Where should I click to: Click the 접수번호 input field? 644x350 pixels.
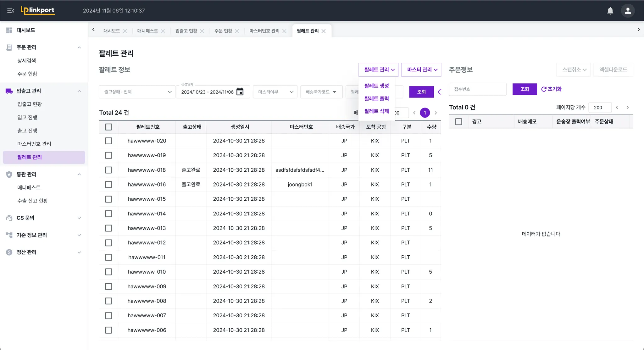pos(477,89)
